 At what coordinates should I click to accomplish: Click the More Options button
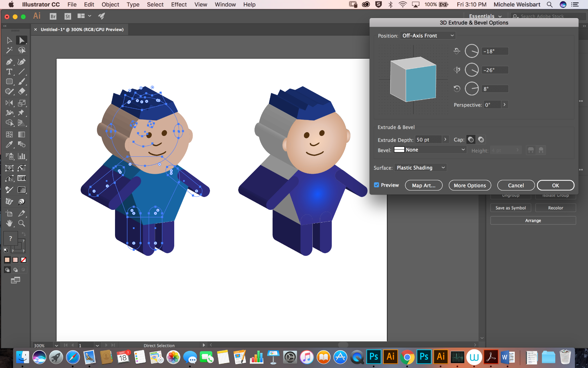pyautogui.click(x=470, y=185)
